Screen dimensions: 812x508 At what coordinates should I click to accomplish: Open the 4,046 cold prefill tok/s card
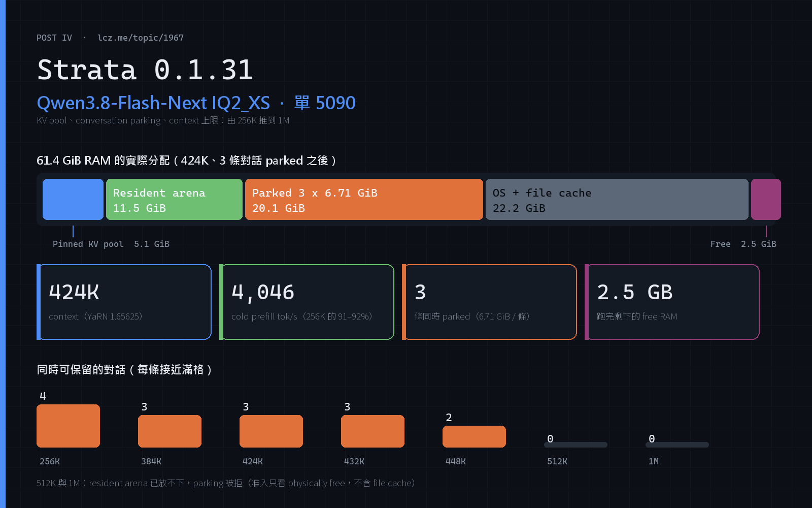pyautogui.click(x=307, y=302)
